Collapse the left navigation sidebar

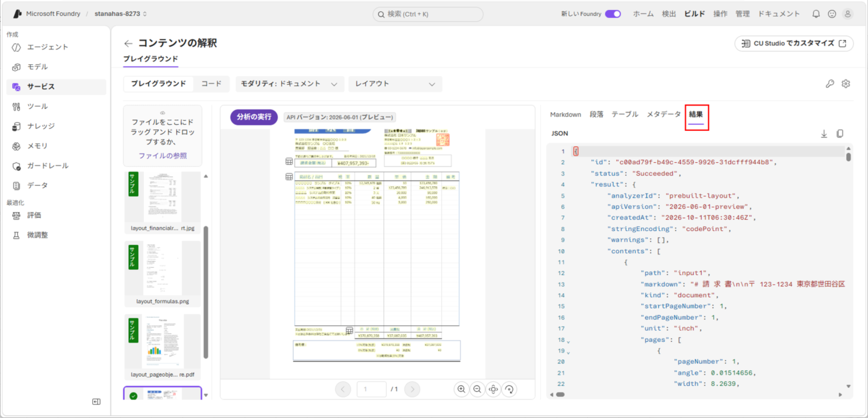point(96,401)
